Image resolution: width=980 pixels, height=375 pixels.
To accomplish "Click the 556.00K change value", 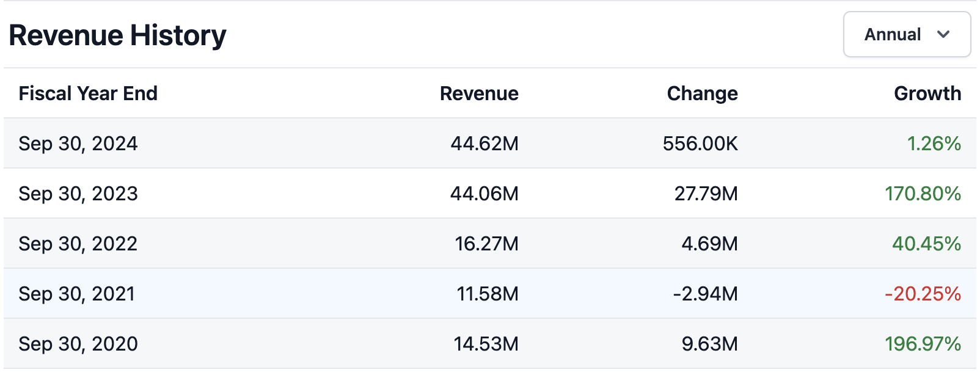I will [700, 144].
